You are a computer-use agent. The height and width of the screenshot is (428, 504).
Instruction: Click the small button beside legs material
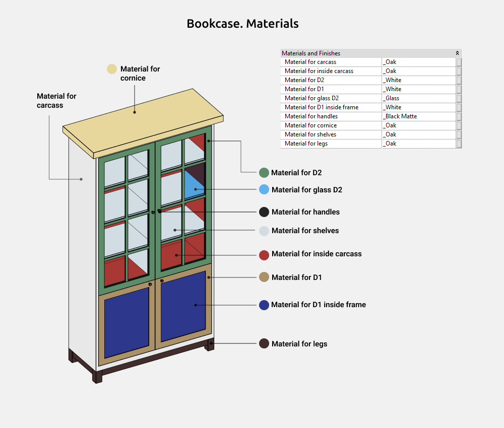tap(459, 144)
